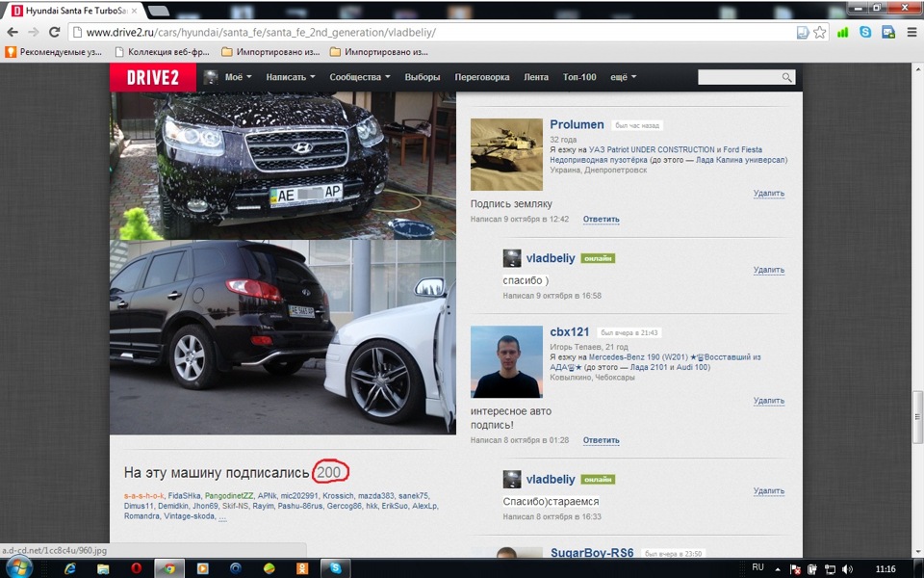This screenshot has height=578, width=924.
Task: Click Удалить on vladbeliy's спасибо ) reply
Action: click(x=769, y=270)
